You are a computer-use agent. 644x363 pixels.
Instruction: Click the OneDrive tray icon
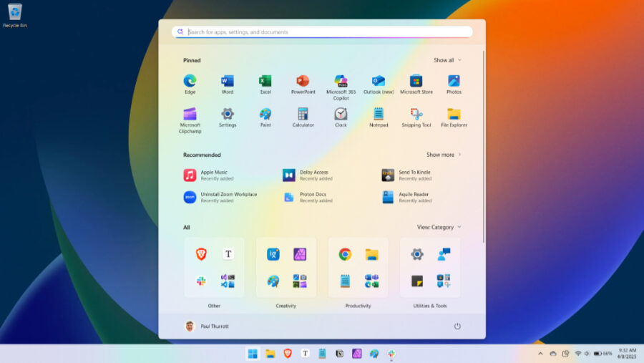coord(553,354)
